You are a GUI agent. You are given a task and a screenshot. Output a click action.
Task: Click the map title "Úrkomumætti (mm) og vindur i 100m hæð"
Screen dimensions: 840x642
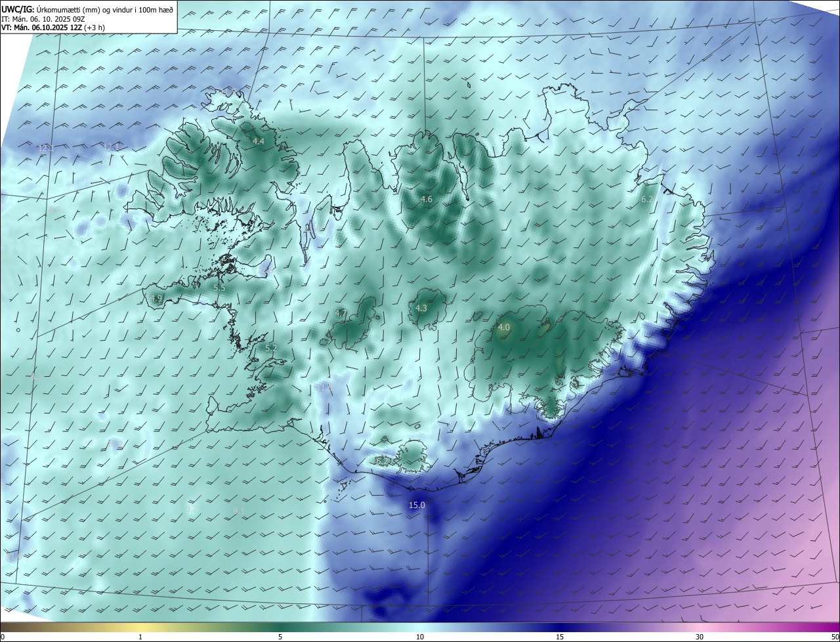pos(105,9)
